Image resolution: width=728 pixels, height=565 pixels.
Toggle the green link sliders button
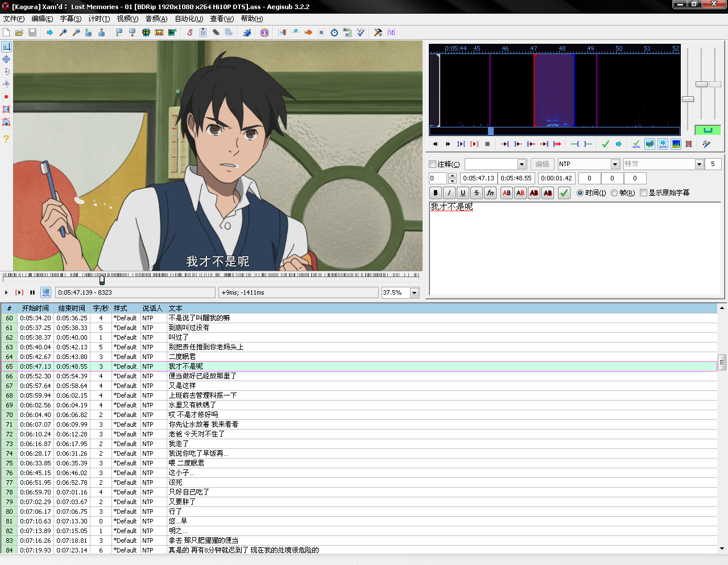point(708,130)
